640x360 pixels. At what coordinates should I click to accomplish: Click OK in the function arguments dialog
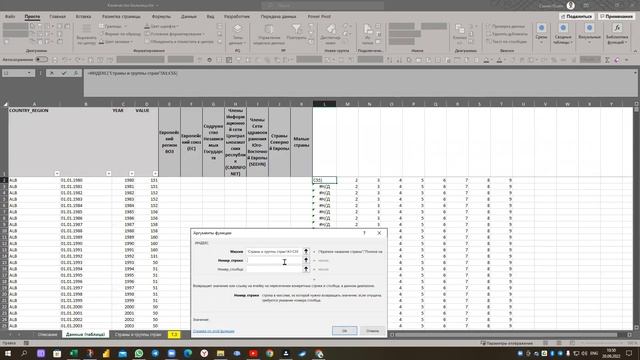[344, 331]
